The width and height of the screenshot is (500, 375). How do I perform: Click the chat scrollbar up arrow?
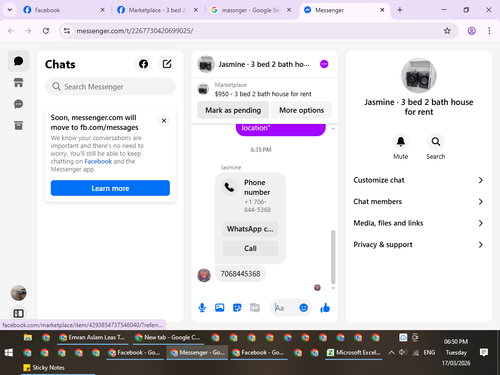click(x=333, y=128)
